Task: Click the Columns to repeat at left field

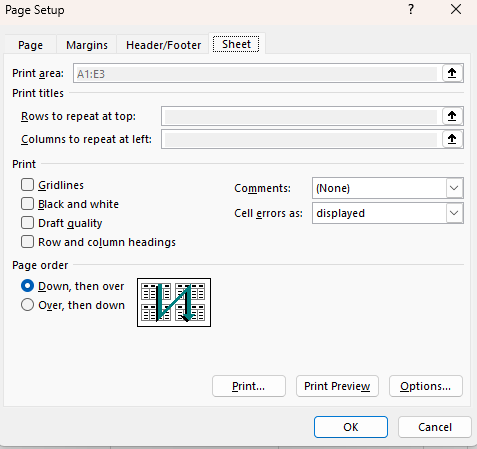Action: (x=301, y=139)
